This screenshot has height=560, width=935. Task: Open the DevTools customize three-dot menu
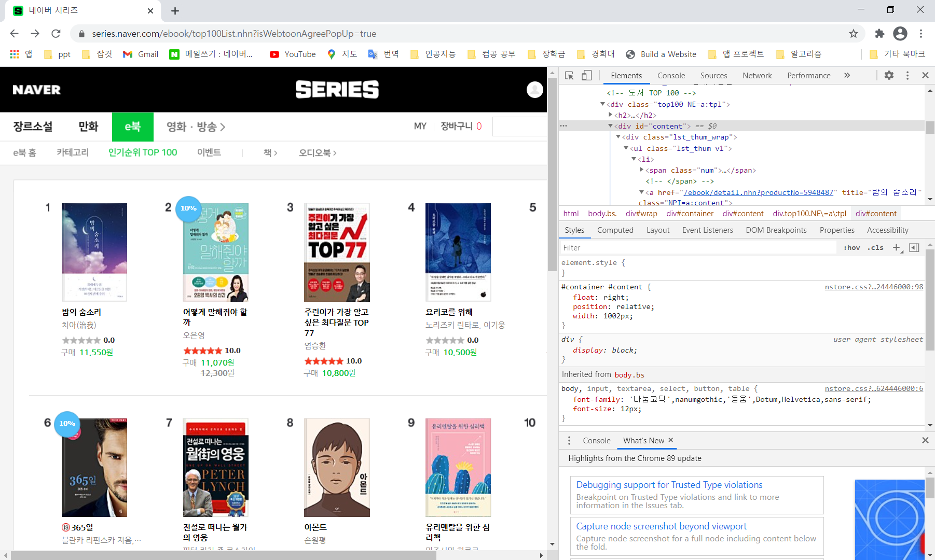[x=907, y=76]
